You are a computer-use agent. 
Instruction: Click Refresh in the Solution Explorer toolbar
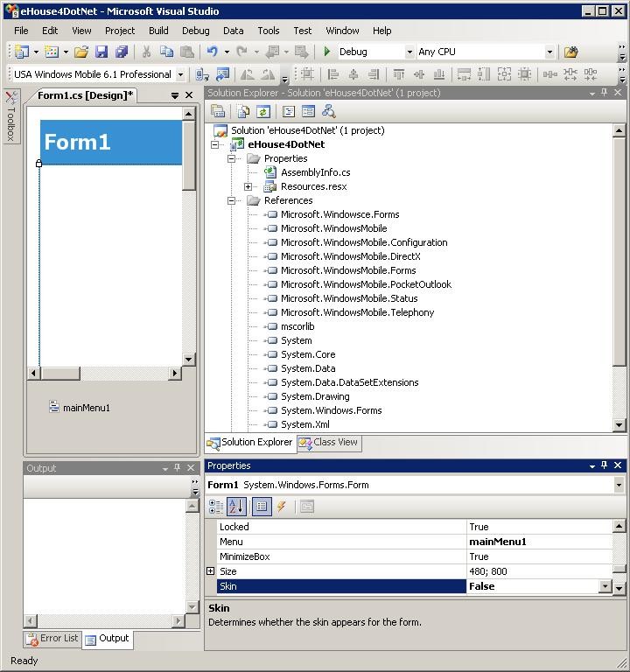(x=263, y=112)
